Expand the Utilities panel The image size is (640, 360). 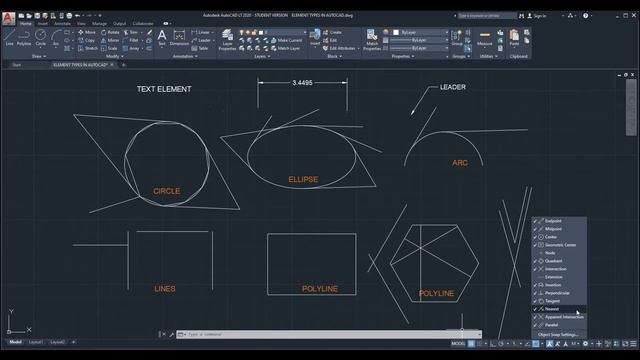pyautogui.click(x=489, y=56)
